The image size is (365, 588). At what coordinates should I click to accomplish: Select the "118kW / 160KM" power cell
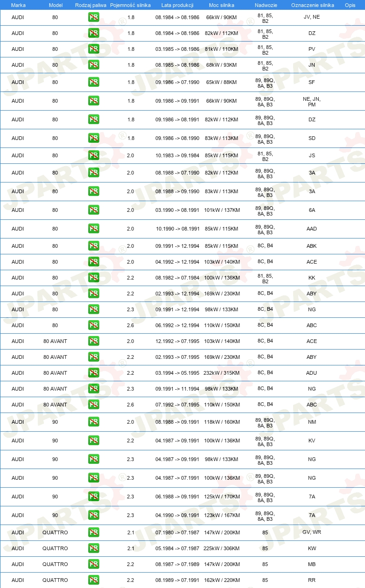(221, 422)
